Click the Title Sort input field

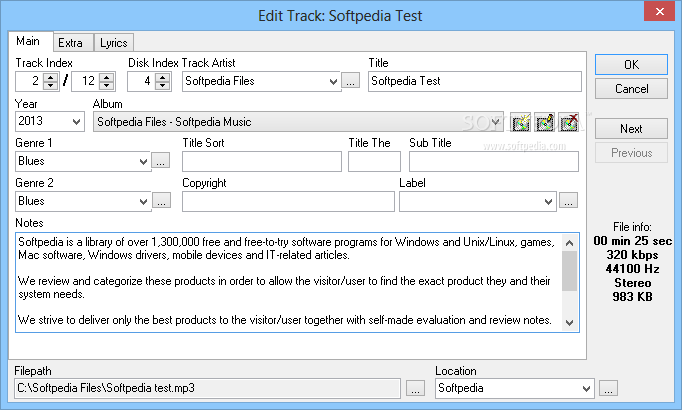point(262,161)
